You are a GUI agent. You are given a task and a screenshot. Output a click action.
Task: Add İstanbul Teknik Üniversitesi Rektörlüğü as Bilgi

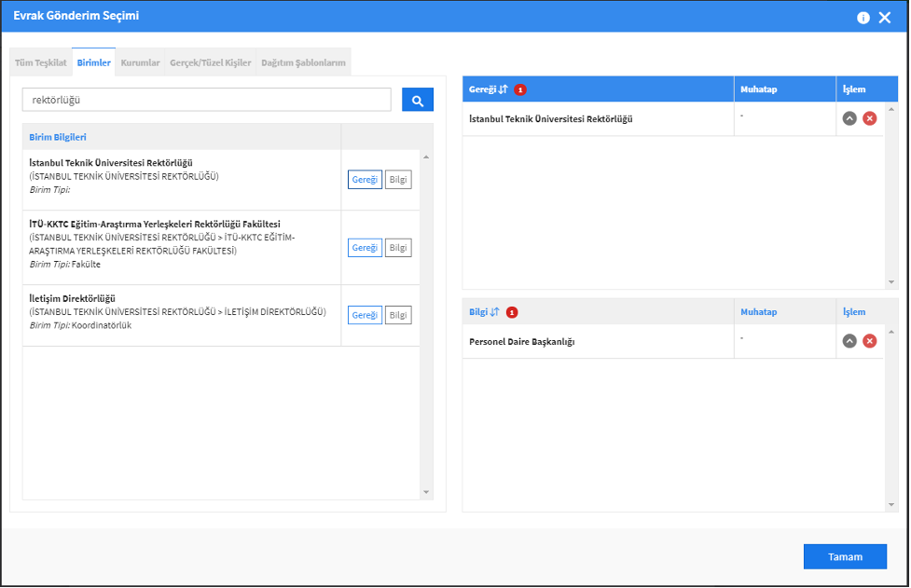point(398,179)
